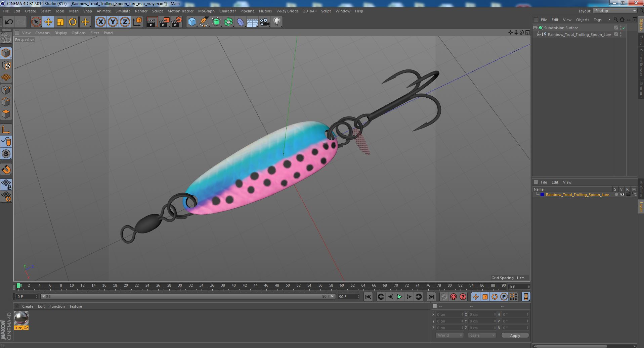Switch to Texture mode icon
Viewport: 644px width, 348px height.
(6, 65)
